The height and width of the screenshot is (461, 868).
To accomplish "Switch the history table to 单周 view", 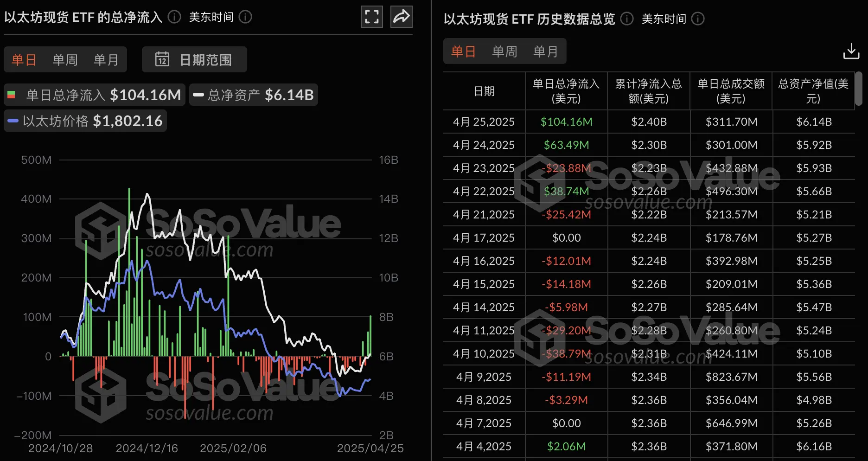I will tap(504, 51).
